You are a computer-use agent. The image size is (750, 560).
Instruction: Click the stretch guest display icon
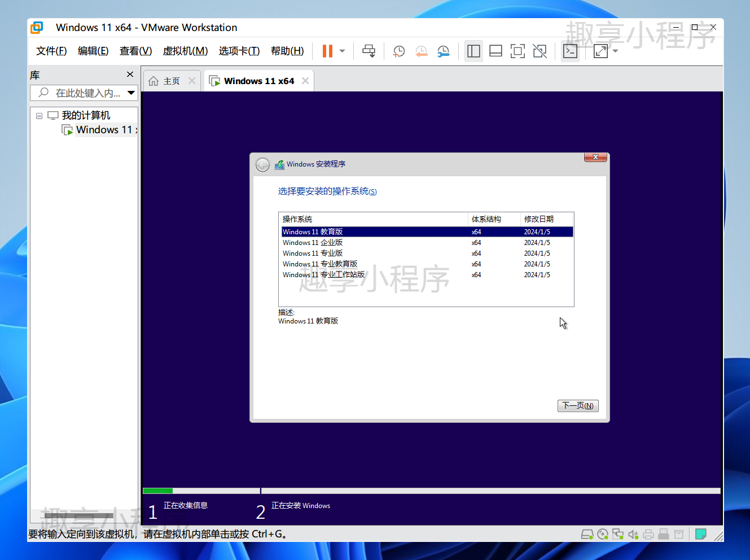[x=600, y=51]
